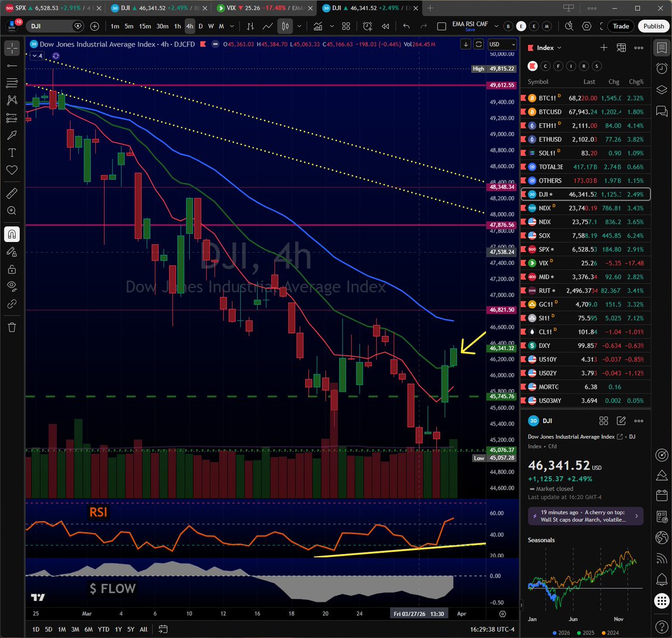Click the create alert clock icon
Screen dimensions: 672x638
367,26
